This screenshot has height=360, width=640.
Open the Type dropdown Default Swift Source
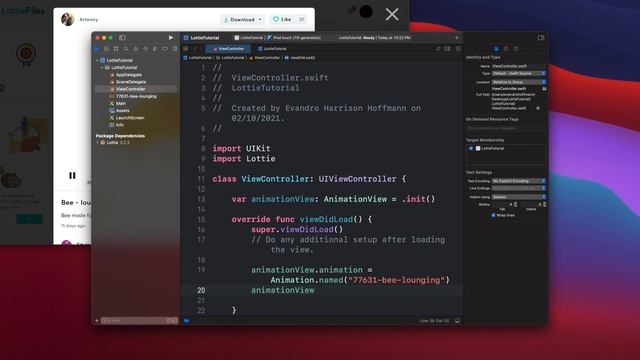pyautogui.click(x=518, y=73)
